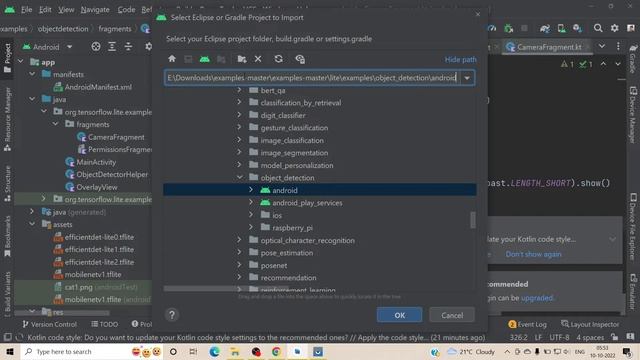This screenshot has height=360, width=640.
Task: Open Emulator side panel
Action: pyautogui.click(x=632, y=291)
